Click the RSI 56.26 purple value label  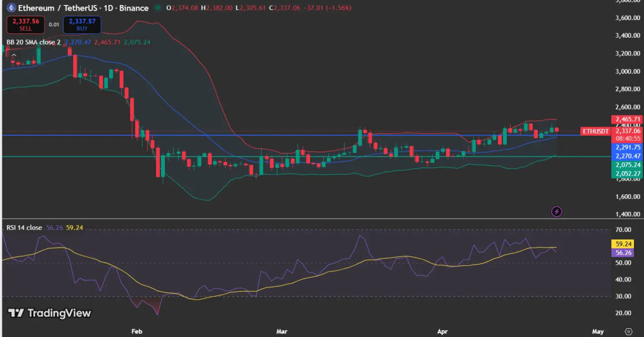(x=623, y=253)
